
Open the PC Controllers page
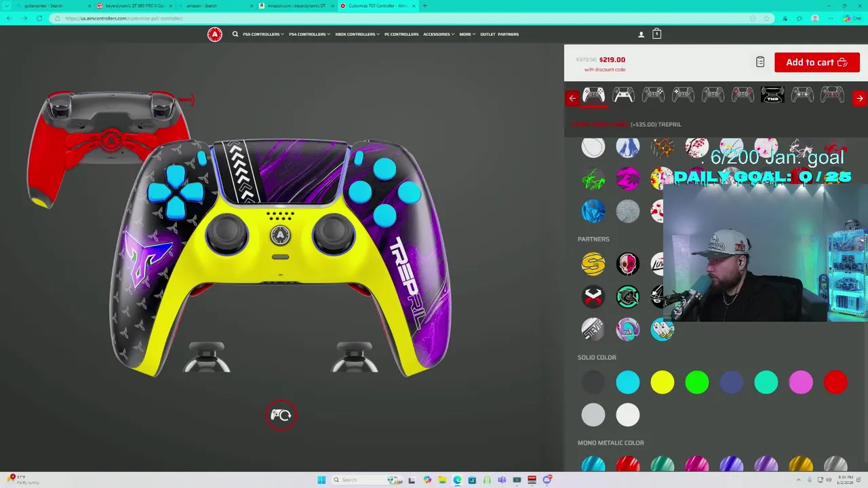pyautogui.click(x=401, y=34)
